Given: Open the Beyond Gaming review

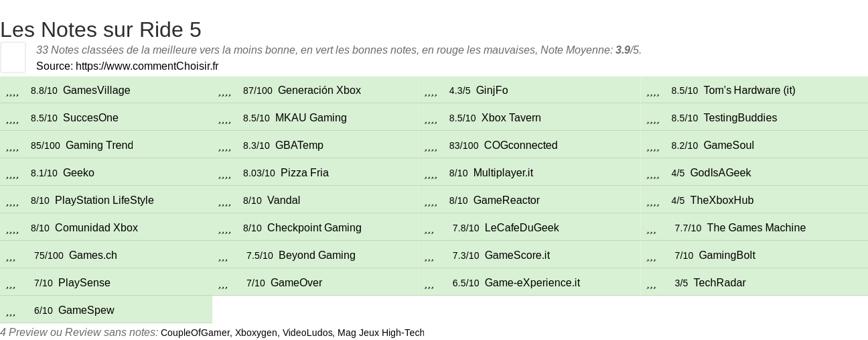Looking at the screenshot, I should [x=317, y=256].
